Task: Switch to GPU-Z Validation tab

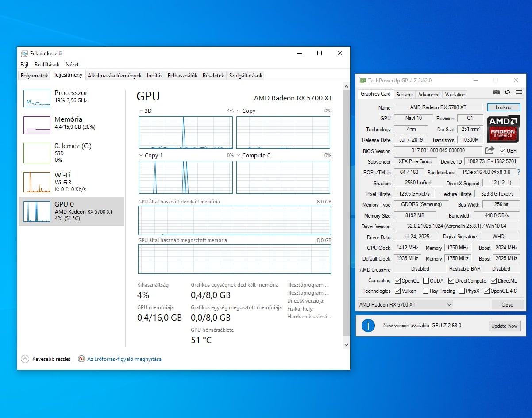Action: point(455,95)
